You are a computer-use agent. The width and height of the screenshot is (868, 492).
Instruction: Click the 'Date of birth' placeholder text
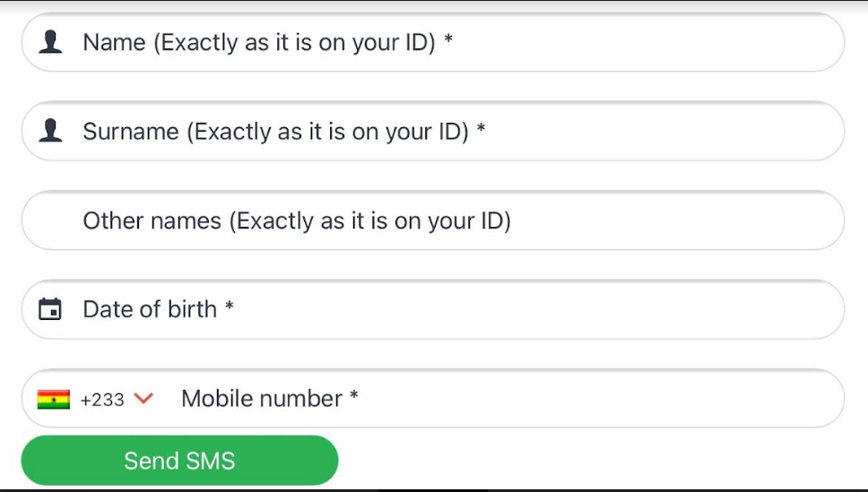150,309
